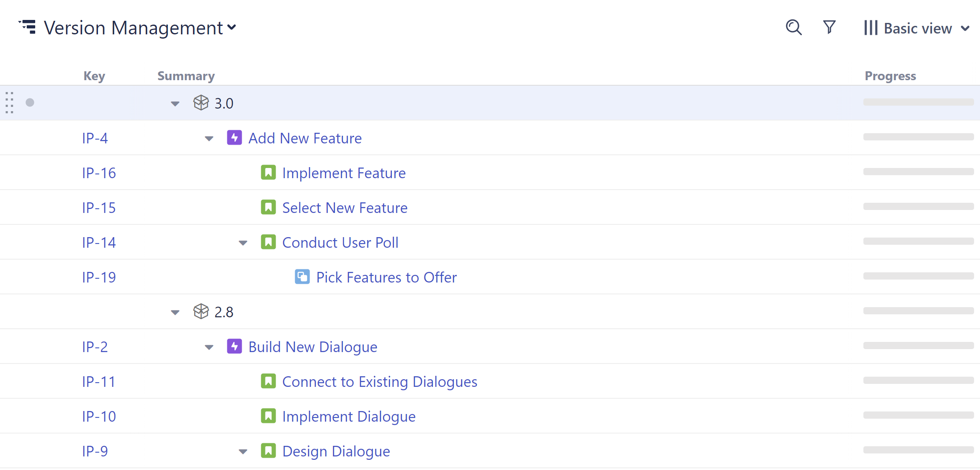Click epic icon next to Add New Feature
The image size is (980, 470).
tap(235, 138)
